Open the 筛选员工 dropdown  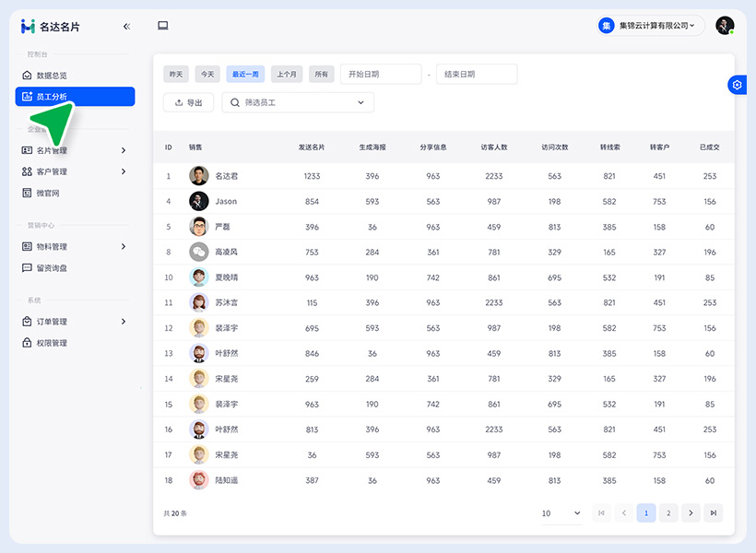coord(298,102)
